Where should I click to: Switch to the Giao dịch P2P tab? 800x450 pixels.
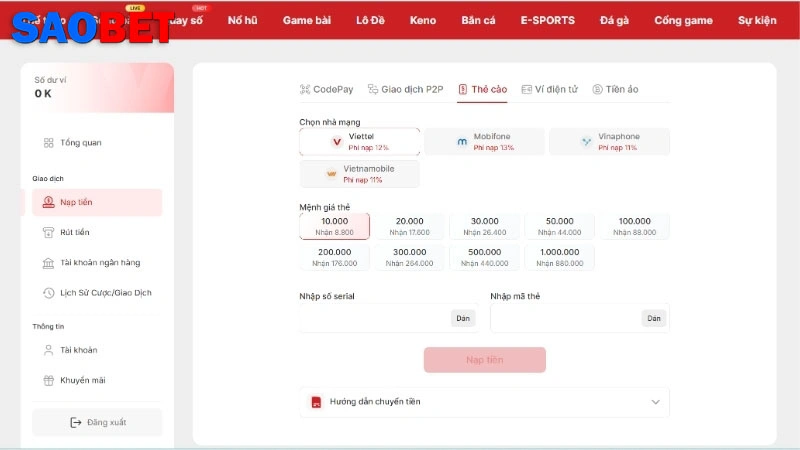tap(406, 89)
